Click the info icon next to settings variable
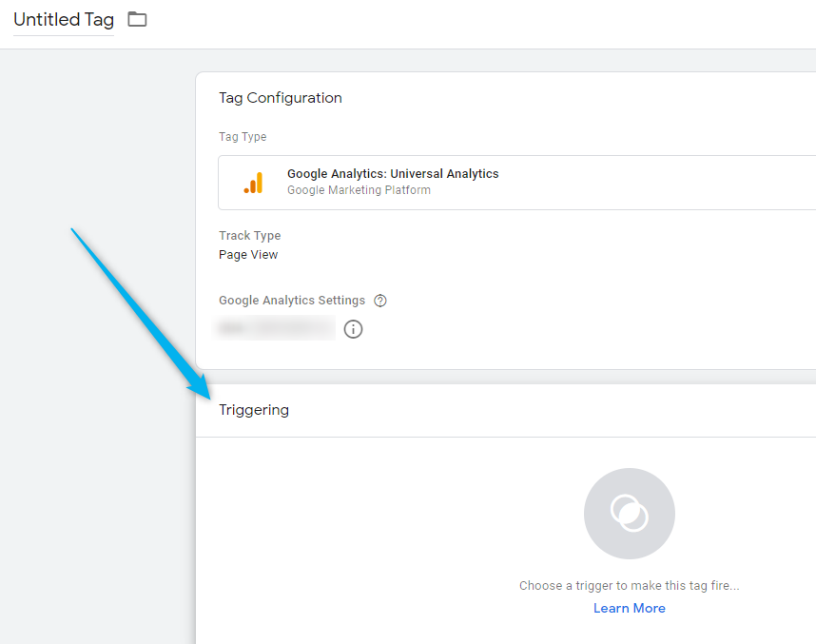Viewport: 816px width, 644px height. pyautogui.click(x=354, y=329)
